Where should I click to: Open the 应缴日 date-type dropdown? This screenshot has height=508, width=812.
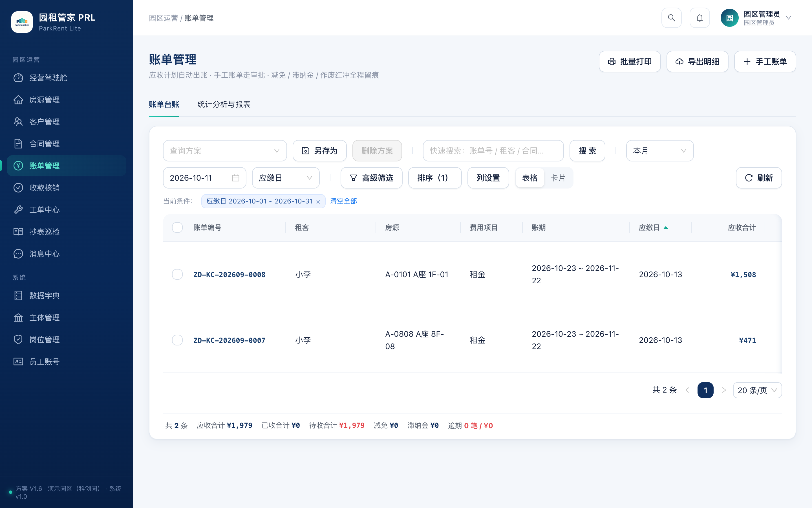(286, 178)
